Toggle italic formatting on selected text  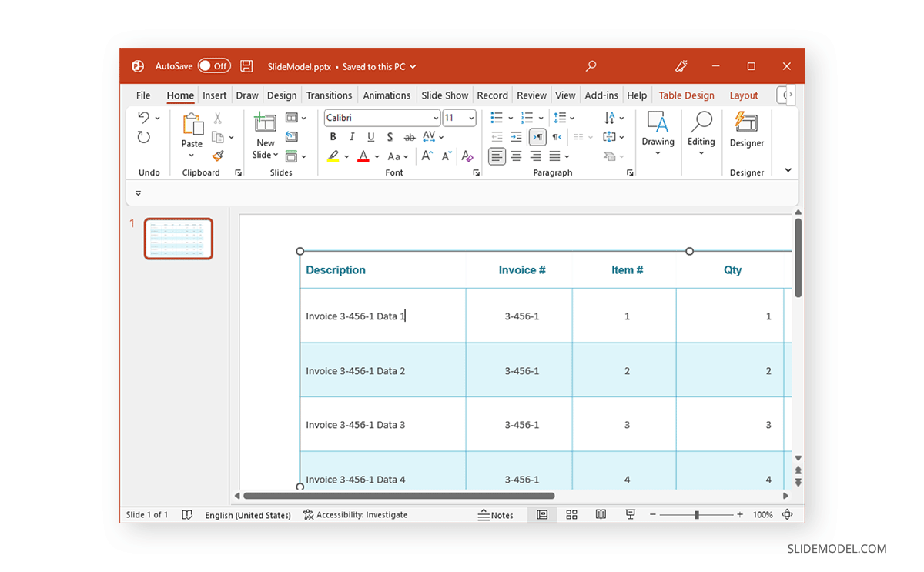(x=352, y=136)
